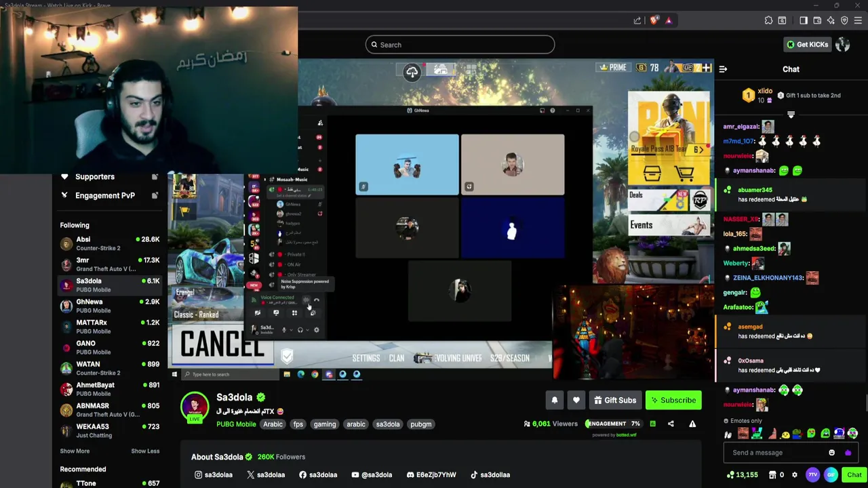Image resolution: width=868 pixels, height=488 pixels.
Task: Open MATTARx channel in Following list
Action: click(x=108, y=327)
